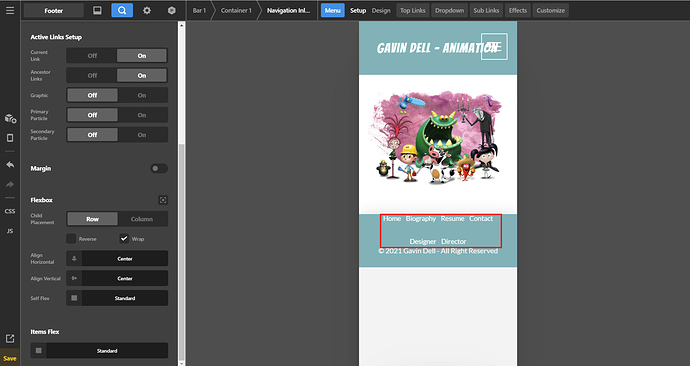Open Sub Links section
This screenshot has width=690, height=366.
point(486,11)
